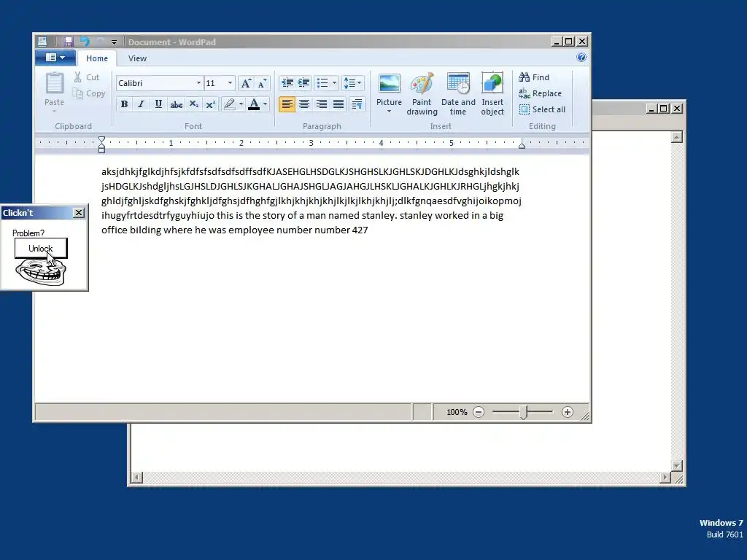Open the Paragraph settings icon
Screen dimensions: 747x560
click(x=357, y=104)
